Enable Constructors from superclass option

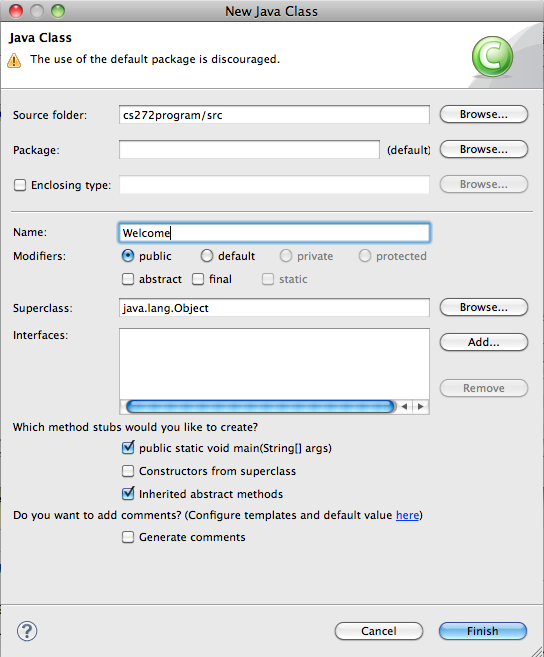(x=128, y=471)
